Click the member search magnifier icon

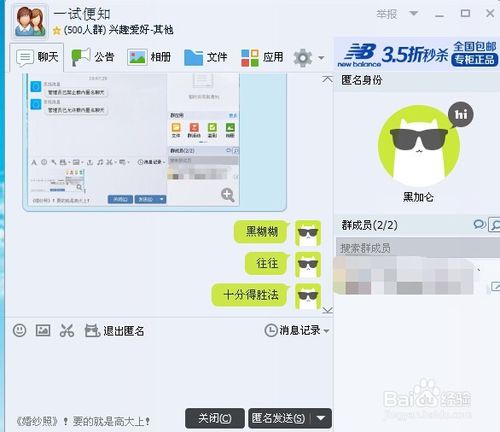(x=495, y=225)
